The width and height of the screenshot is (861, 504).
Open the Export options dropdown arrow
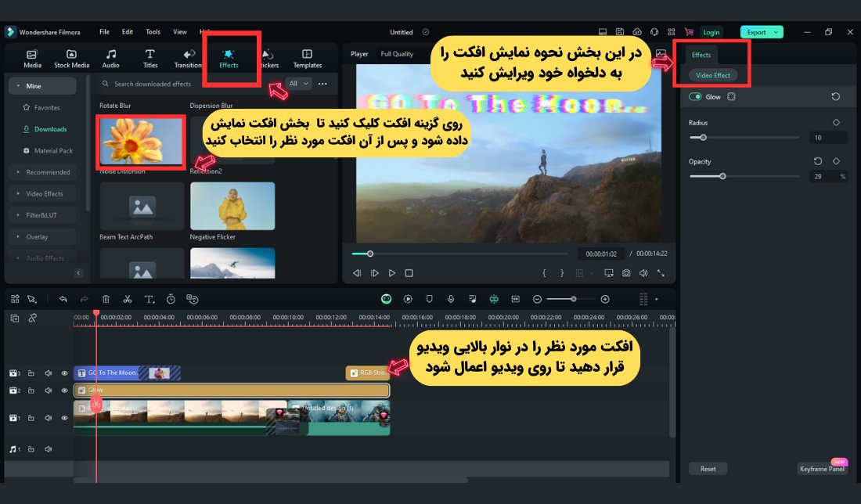coord(774,31)
